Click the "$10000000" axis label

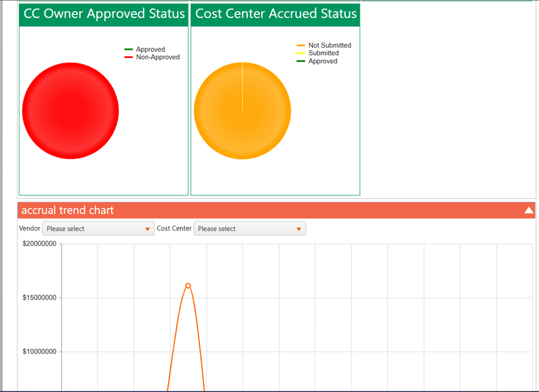(x=40, y=352)
